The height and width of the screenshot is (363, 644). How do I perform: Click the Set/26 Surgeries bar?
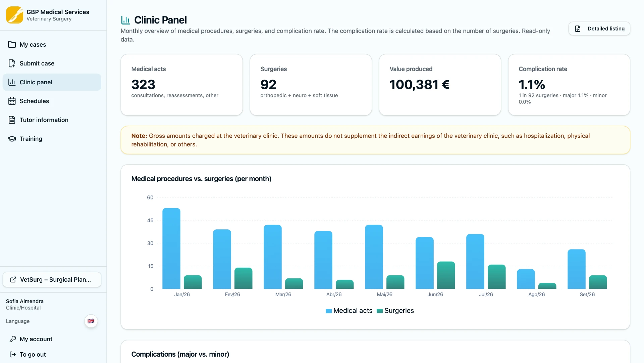(x=598, y=282)
